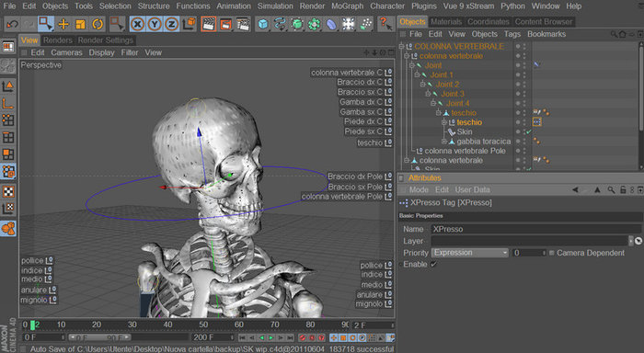The image size is (644, 353).
Task: Click the Undo arrow icon
Action: point(12,24)
